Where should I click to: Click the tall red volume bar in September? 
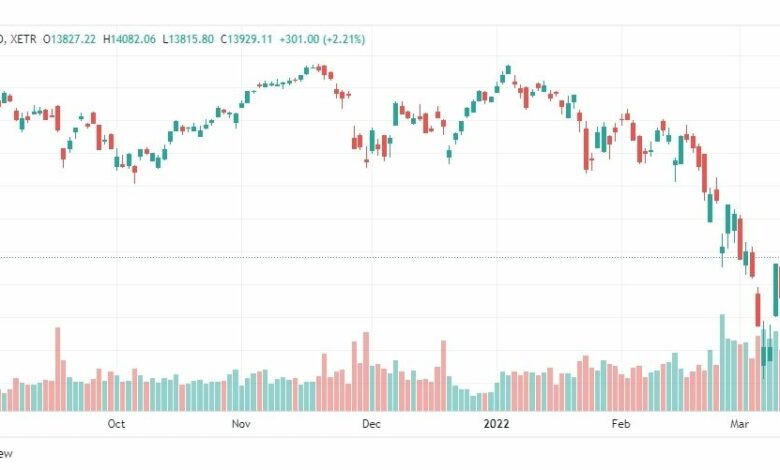tap(58, 369)
